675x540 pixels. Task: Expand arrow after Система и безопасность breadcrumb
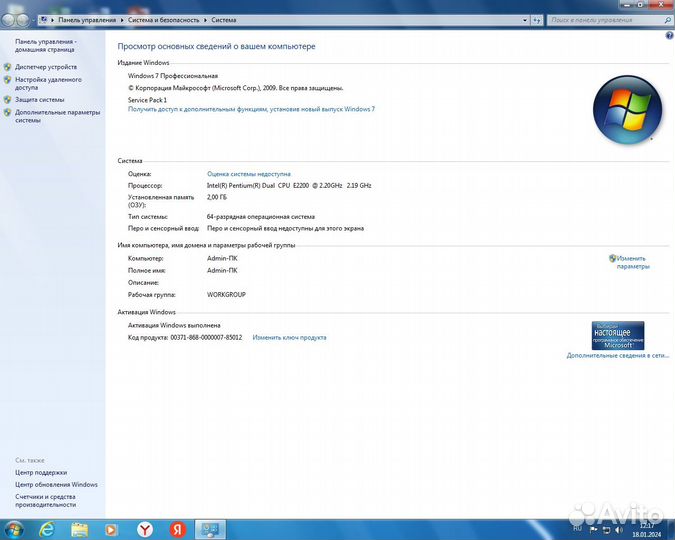click(x=205, y=20)
